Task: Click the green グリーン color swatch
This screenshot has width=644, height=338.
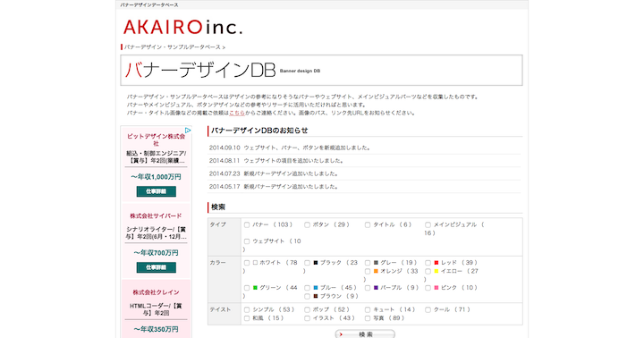Action: tap(255, 288)
